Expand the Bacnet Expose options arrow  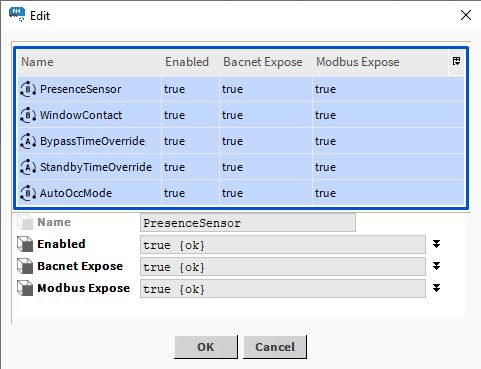[x=436, y=266]
